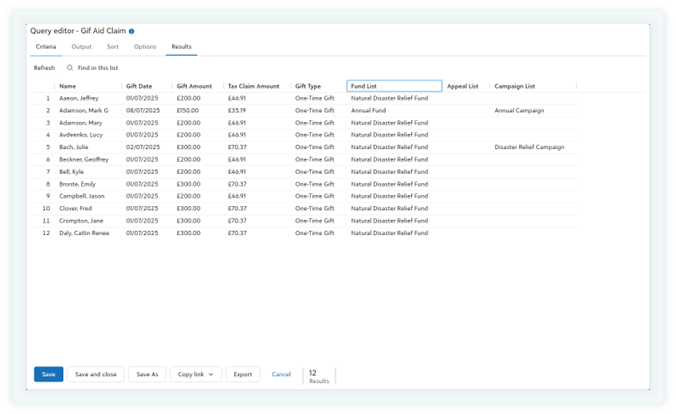Click the name Bach, Julie
This screenshot has height=414, width=676.
click(74, 147)
